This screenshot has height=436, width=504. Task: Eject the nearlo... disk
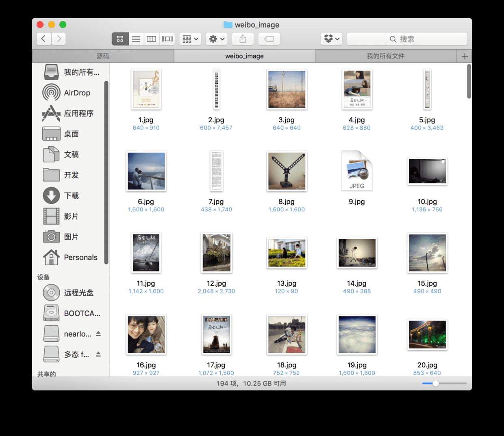pos(98,334)
